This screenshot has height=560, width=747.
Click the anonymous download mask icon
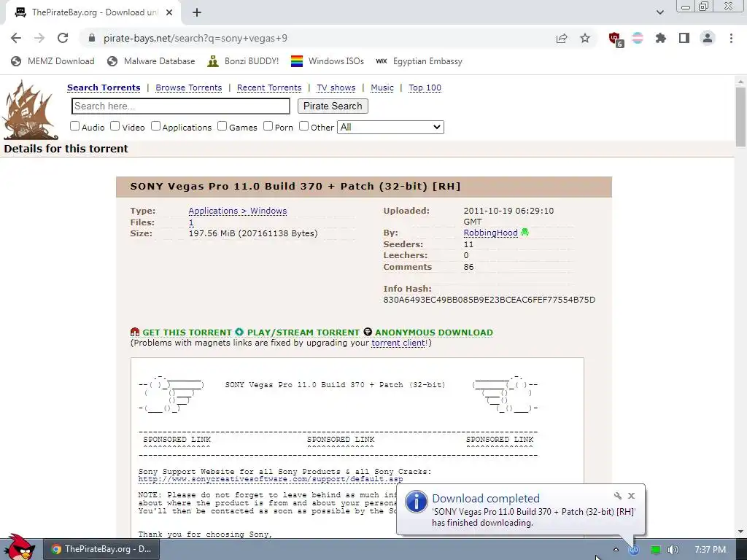(368, 332)
